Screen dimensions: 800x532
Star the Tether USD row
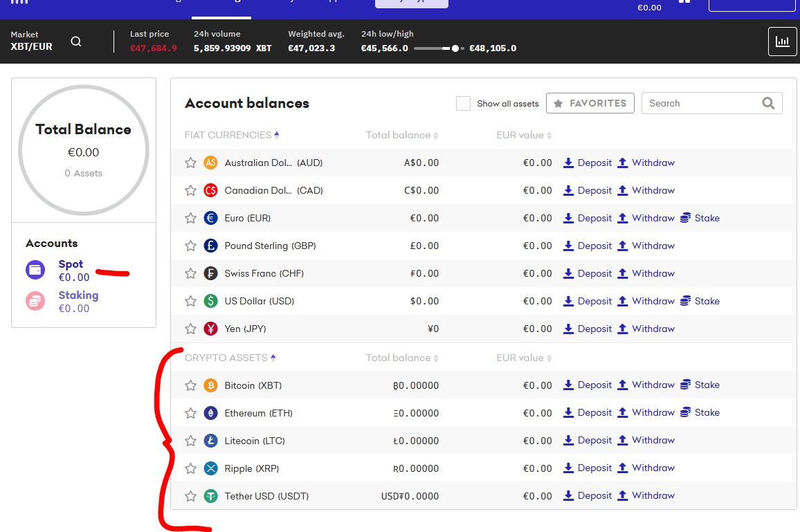tap(191, 496)
